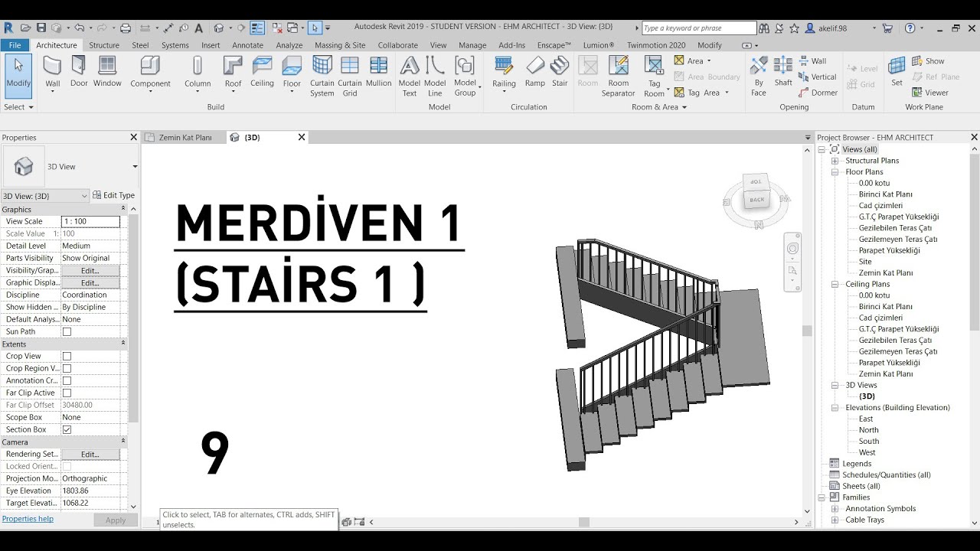The image size is (980, 551).
Task: Select the Wall tool
Action: (x=52, y=73)
